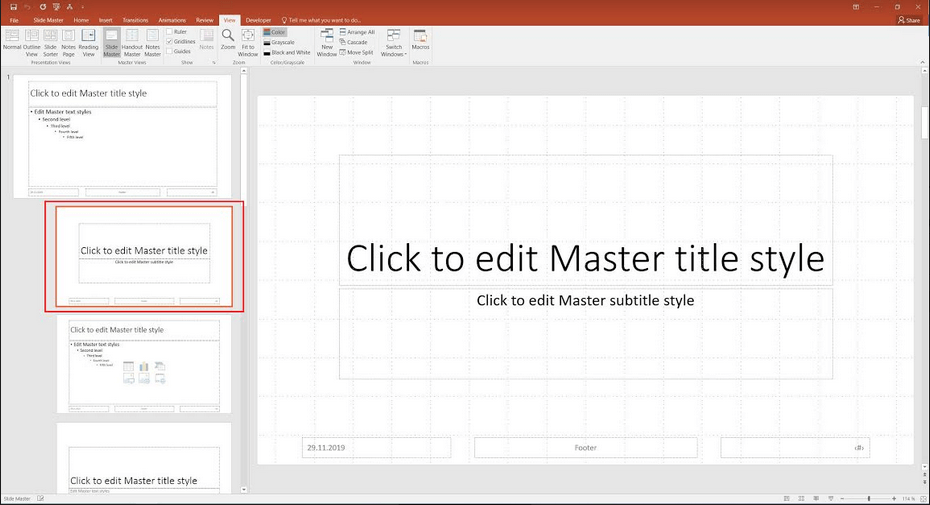
Task: Open the Macros dialog
Action: 421,39
